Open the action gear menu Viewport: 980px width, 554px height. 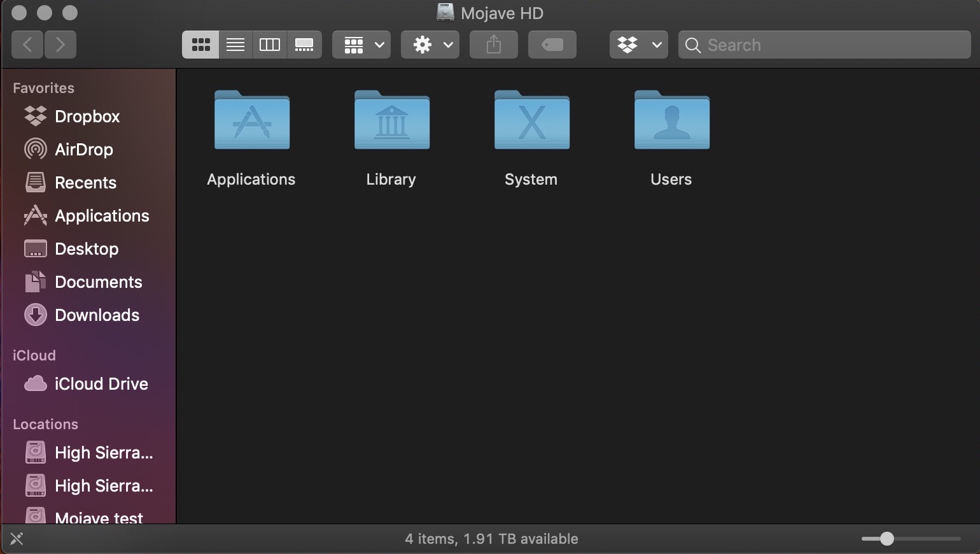point(430,45)
